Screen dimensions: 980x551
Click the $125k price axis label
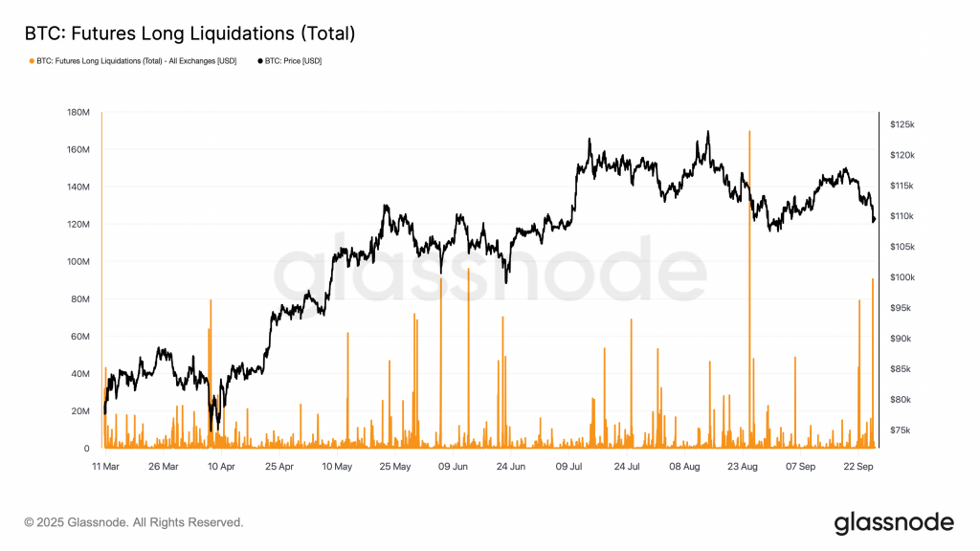tap(902, 124)
